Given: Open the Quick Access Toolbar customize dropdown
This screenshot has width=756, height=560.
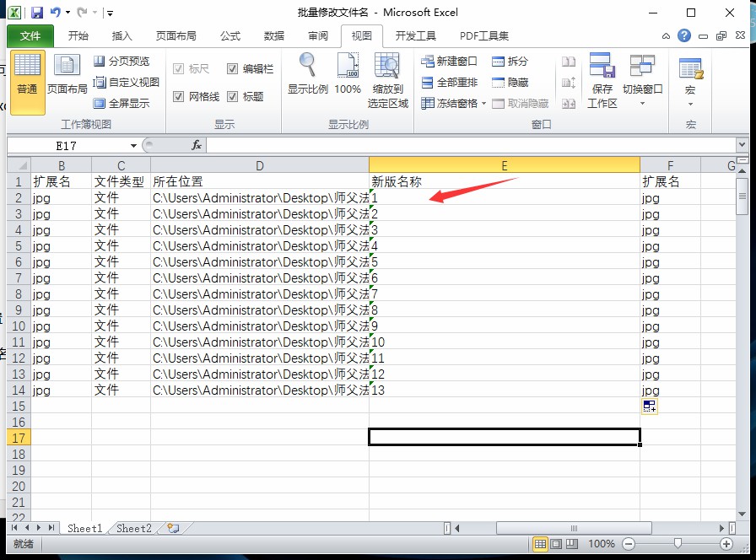Looking at the screenshot, I should (x=110, y=13).
